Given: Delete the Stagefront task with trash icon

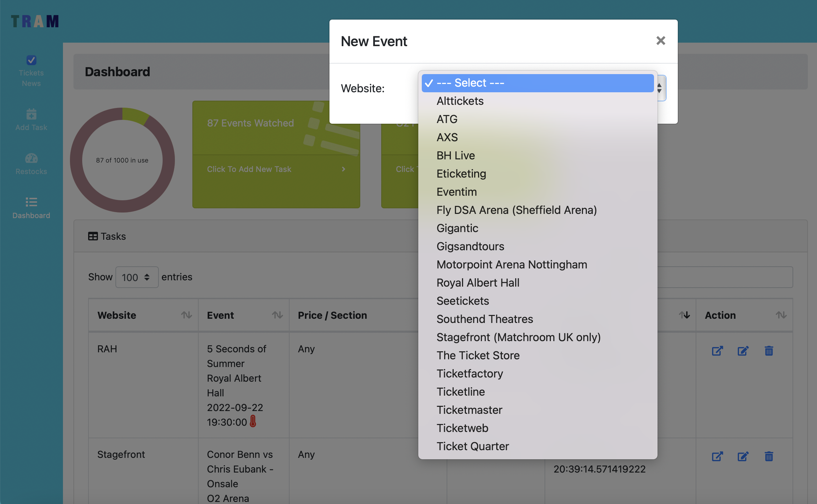Looking at the screenshot, I should click(x=769, y=456).
